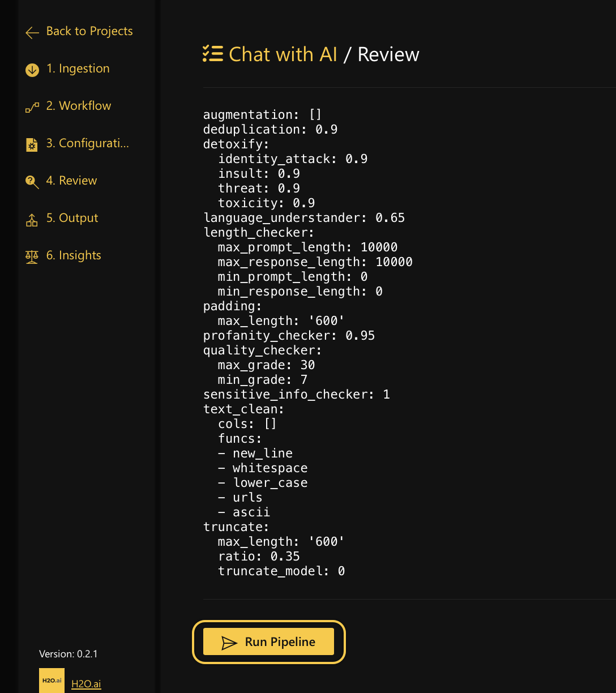616x693 pixels.
Task: Click the paper plane icon on Run Pipeline
Action: click(x=229, y=643)
